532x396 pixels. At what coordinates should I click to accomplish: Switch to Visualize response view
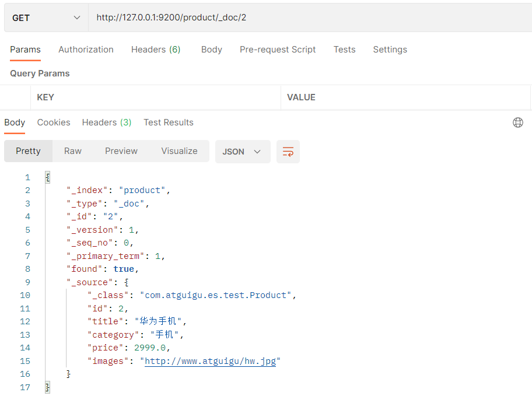179,151
